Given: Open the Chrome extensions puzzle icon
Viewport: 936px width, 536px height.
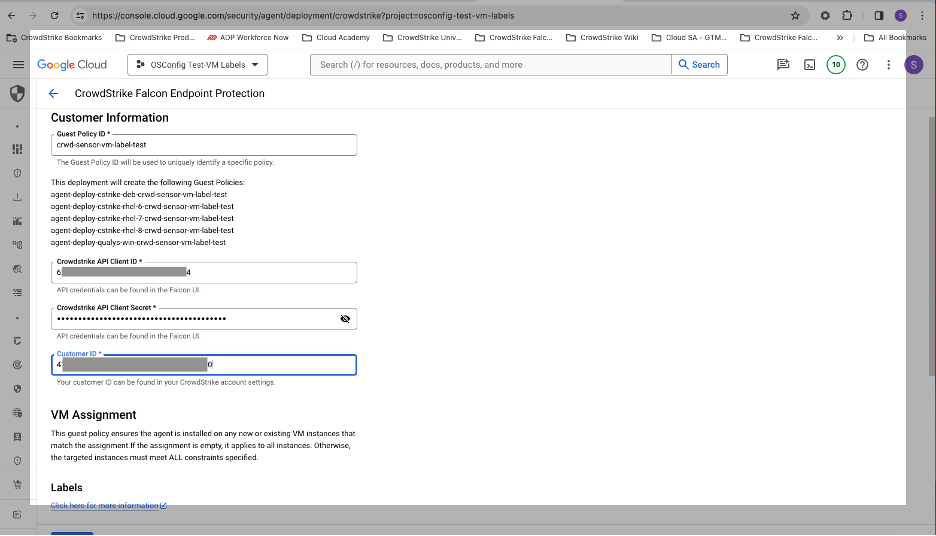Looking at the screenshot, I should [846, 16].
